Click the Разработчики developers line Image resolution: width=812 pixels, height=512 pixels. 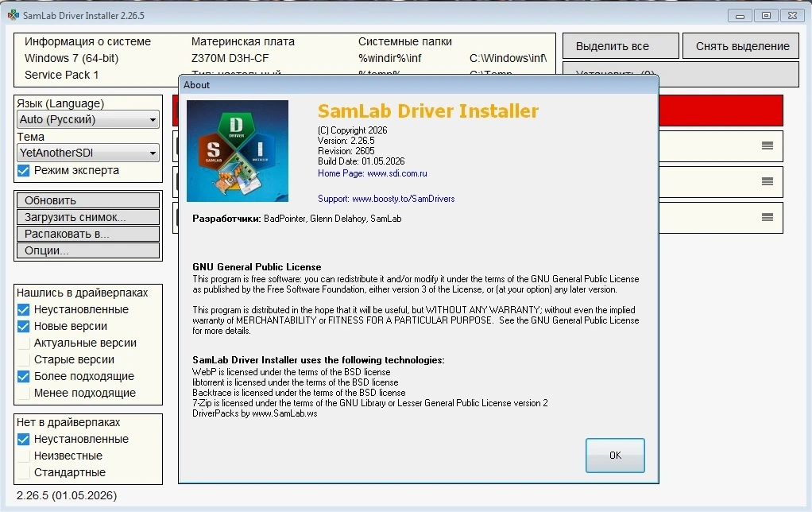(x=296, y=219)
